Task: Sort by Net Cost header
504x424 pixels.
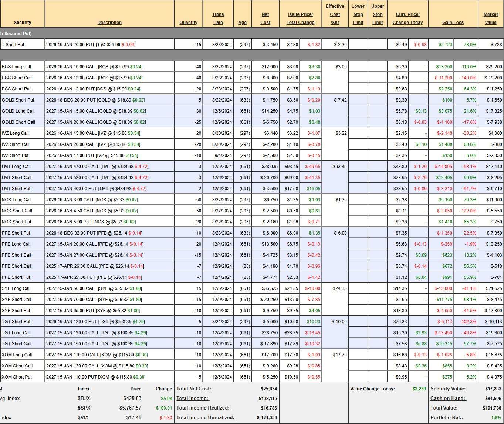Action: [x=265, y=18]
